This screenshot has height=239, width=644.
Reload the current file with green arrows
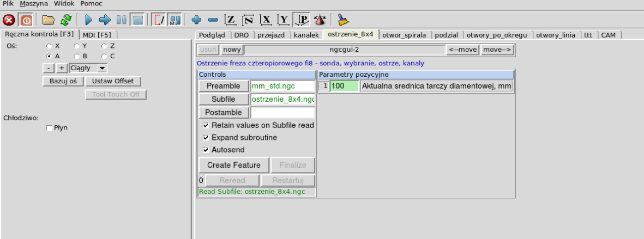(66, 20)
